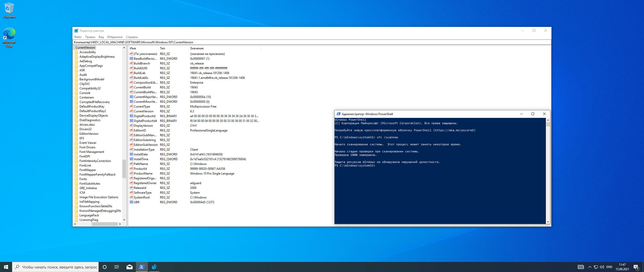
Task: Select the UBR DWORD value icon
Action: point(131,202)
